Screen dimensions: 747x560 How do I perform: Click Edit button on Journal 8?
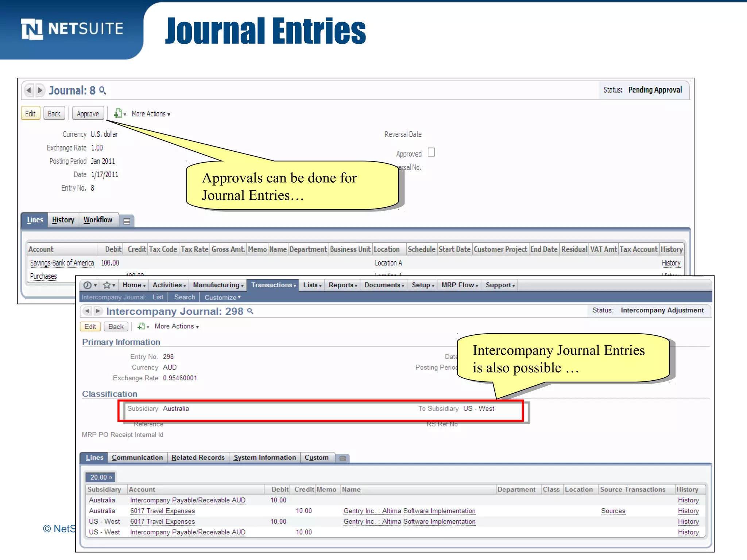point(30,113)
